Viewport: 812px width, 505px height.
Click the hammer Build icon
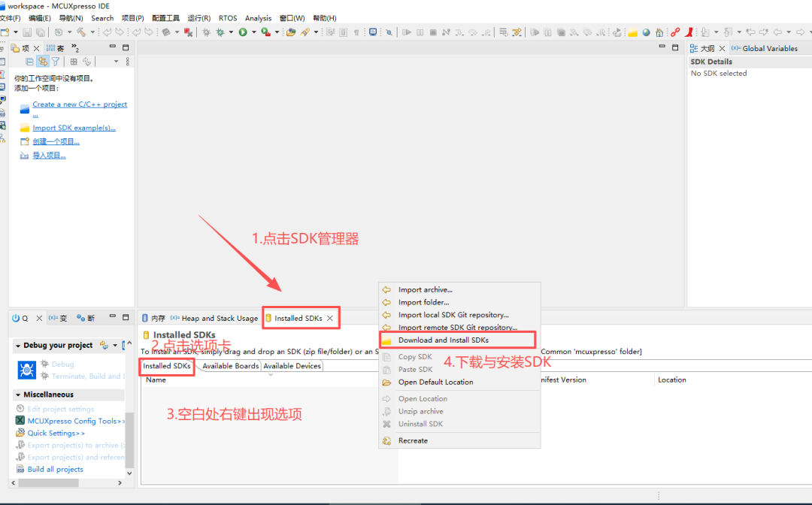click(81, 32)
